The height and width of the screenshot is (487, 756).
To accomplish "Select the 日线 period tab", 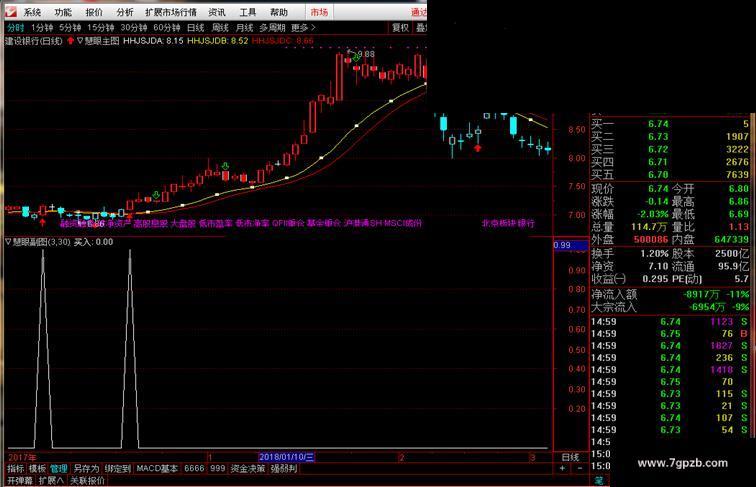I will [x=196, y=28].
